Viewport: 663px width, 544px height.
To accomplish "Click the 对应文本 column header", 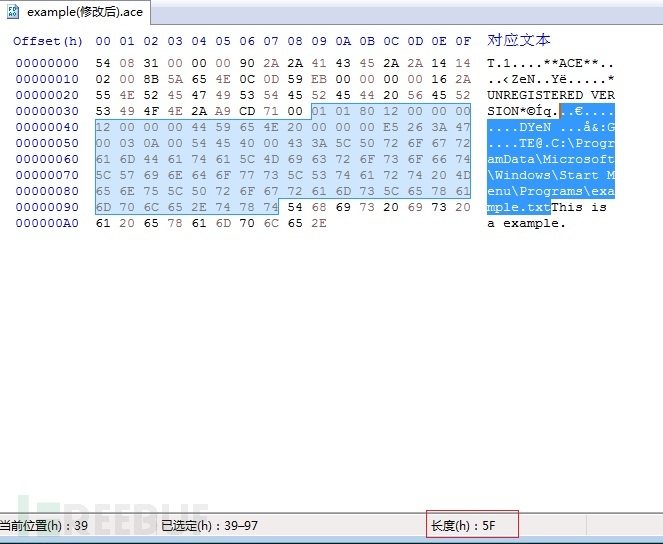I will point(518,40).
